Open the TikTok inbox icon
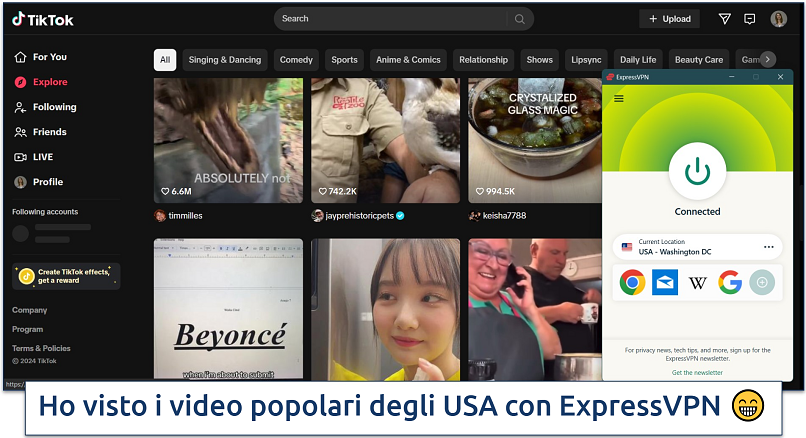The width and height of the screenshot is (806, 438). tap(749, 19)
